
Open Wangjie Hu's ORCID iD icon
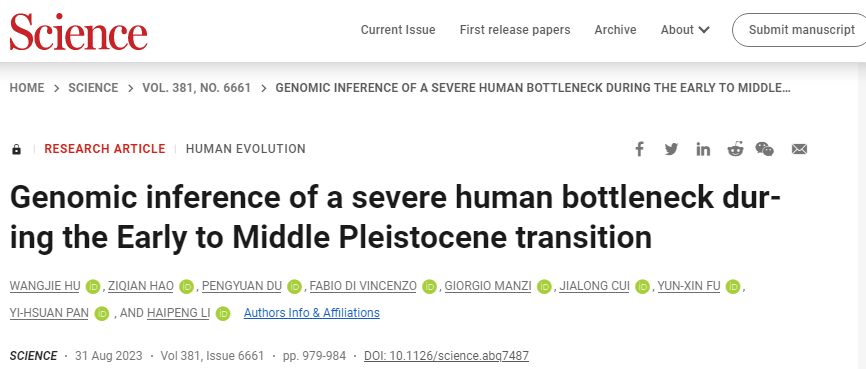pos(92,287)
